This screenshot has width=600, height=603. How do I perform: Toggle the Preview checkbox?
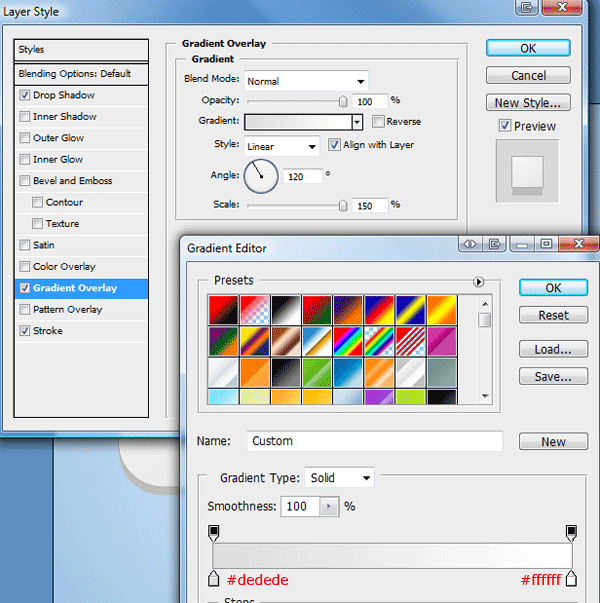tap(505, 126)
